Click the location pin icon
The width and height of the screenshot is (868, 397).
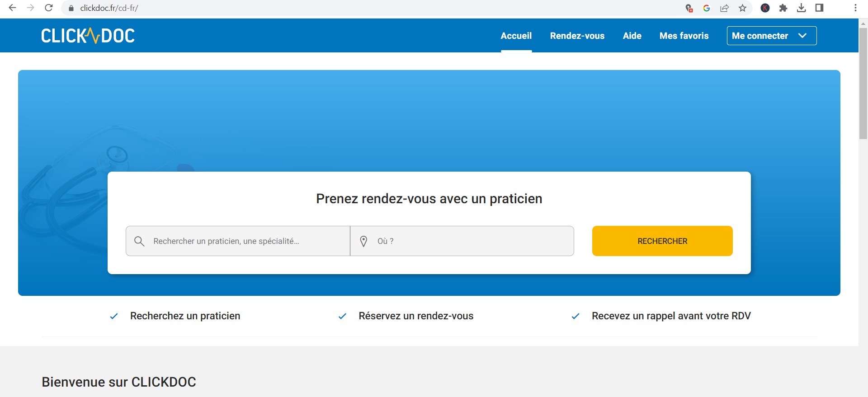[x=363, y=241]
